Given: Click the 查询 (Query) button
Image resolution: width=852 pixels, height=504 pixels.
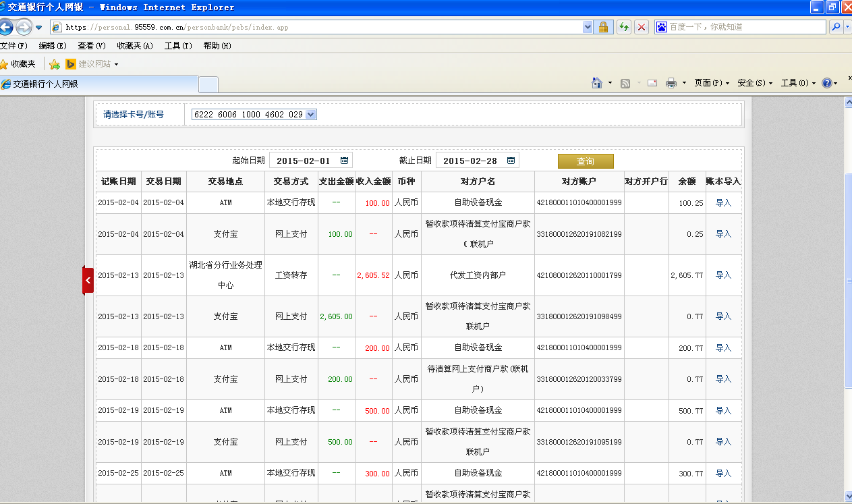Looking at the screenshot, I should click(x=585, y=161).
